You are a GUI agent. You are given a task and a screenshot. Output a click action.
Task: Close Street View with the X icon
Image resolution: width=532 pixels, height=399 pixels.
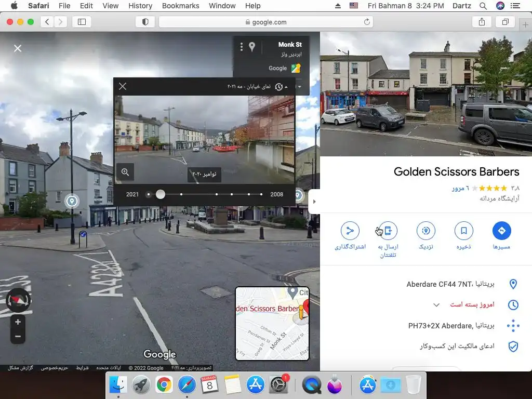point(18,48)
